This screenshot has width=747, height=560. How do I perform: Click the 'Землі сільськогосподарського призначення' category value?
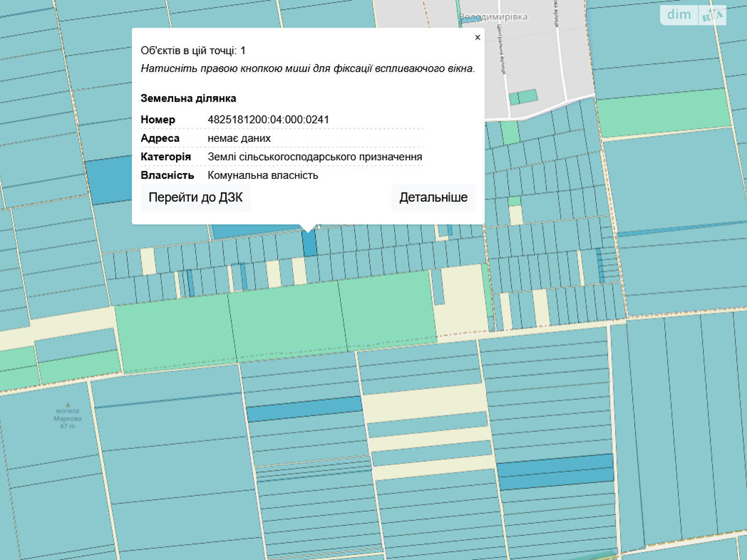coord(315,157)
